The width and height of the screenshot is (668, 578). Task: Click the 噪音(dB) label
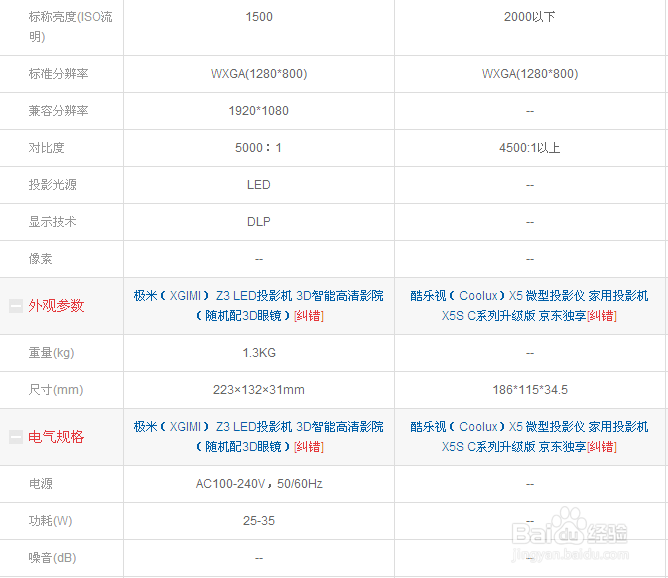coord(52,558)
